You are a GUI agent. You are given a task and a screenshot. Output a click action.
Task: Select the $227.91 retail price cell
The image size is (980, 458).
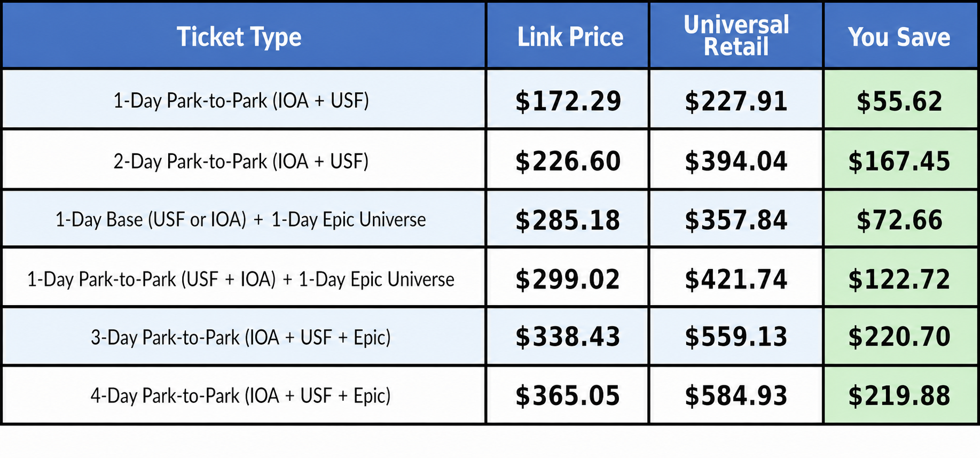click(x=736, y=99)
